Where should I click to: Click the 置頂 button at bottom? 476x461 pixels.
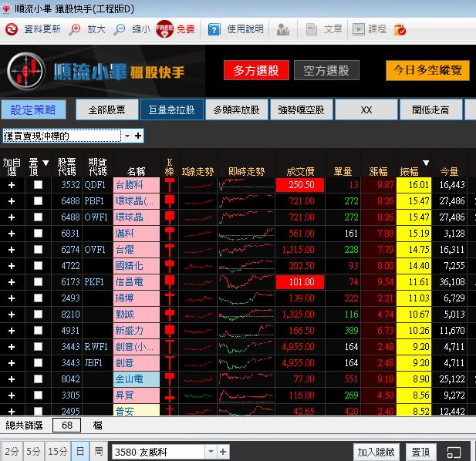coord(421,453)
